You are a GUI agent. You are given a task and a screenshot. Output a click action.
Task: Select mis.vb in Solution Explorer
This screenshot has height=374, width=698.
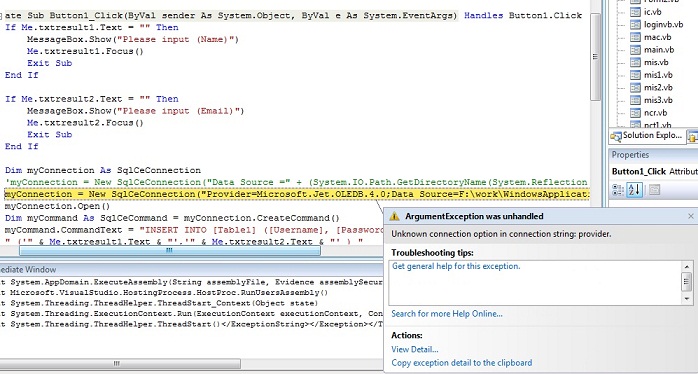(656, 62)
